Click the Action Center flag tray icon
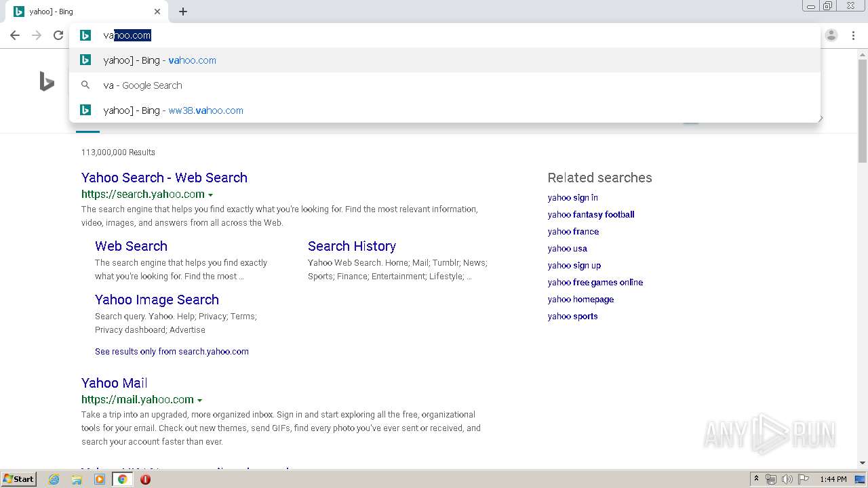The width and height of the screenshot is (868, 488). [x=804, y=479]
